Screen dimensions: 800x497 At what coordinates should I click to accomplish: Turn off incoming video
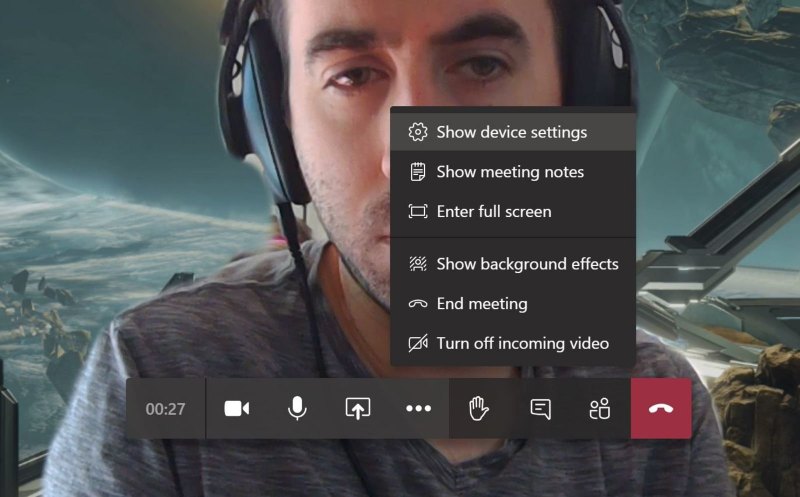[513, 343]
